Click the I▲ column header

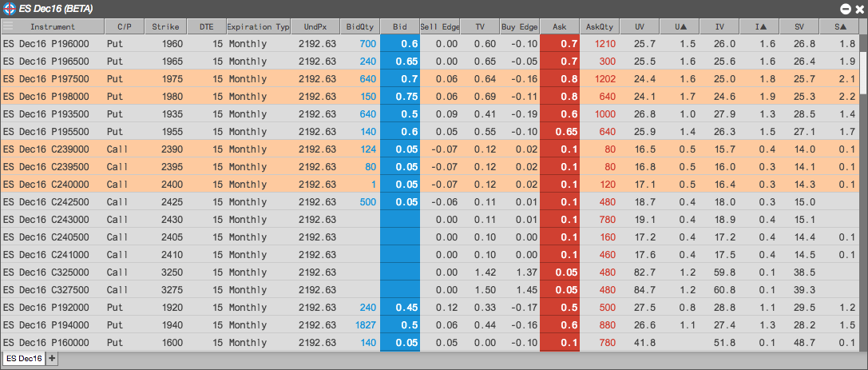[759, 26]
